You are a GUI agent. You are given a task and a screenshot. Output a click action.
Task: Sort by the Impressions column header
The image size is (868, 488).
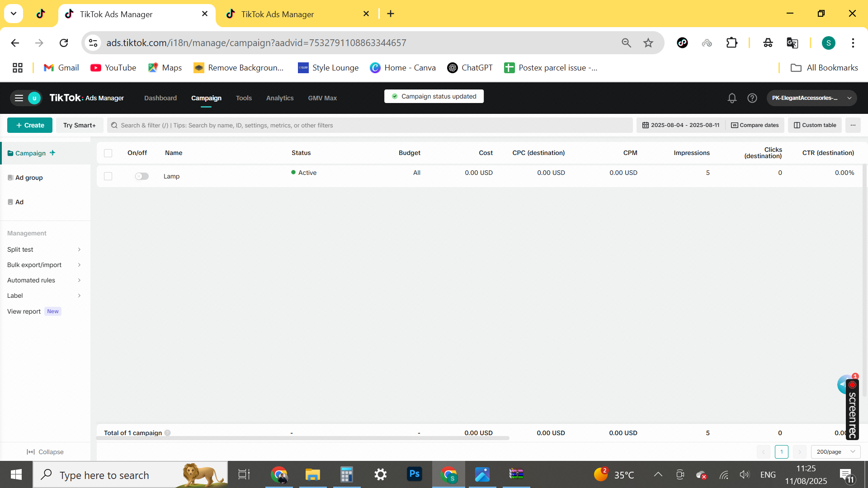pyautogui.click(x=692, y=153)
